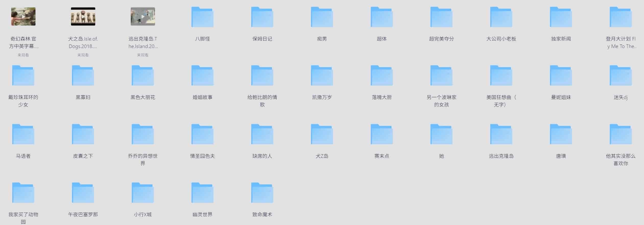Click the 登月大计划 Fly Me To The folder
The height and width of the screenshot is (225, 644).
(x=621, y=17)
